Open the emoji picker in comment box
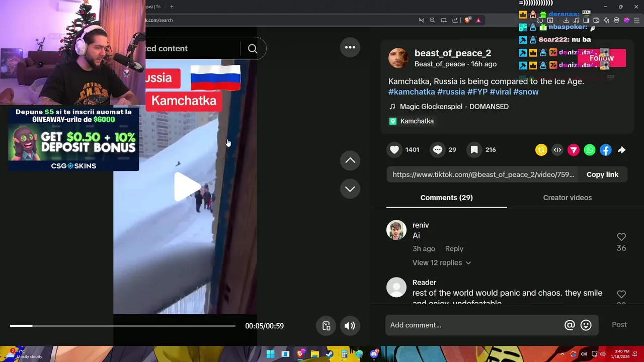Viewport: 644px width, 362px height. [586, 325]
